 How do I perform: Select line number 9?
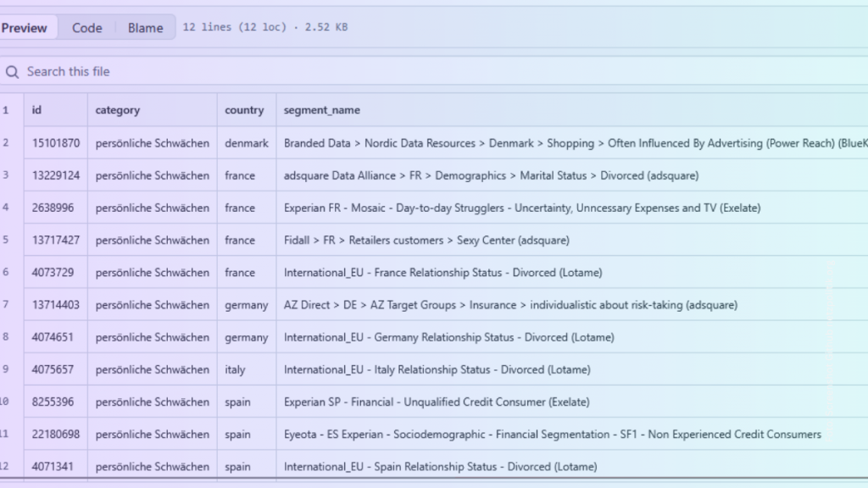pyautogui.click(x=6, y=369)
